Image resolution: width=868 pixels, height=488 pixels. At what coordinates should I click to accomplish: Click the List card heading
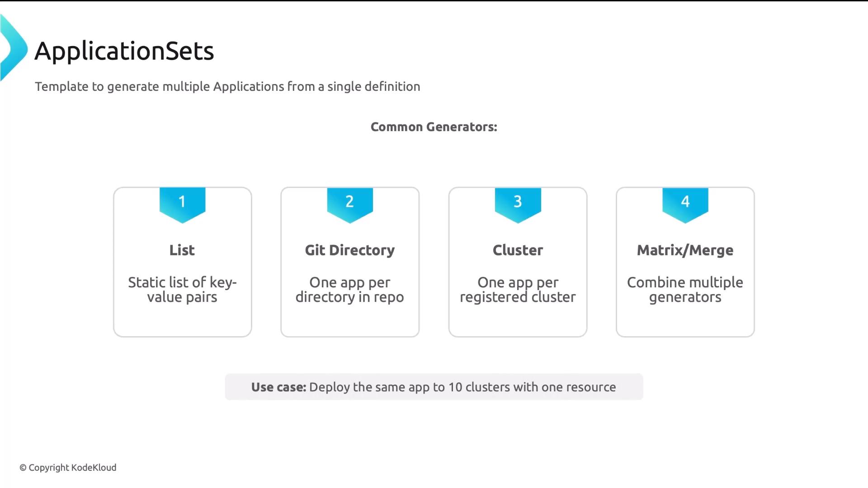182,250
